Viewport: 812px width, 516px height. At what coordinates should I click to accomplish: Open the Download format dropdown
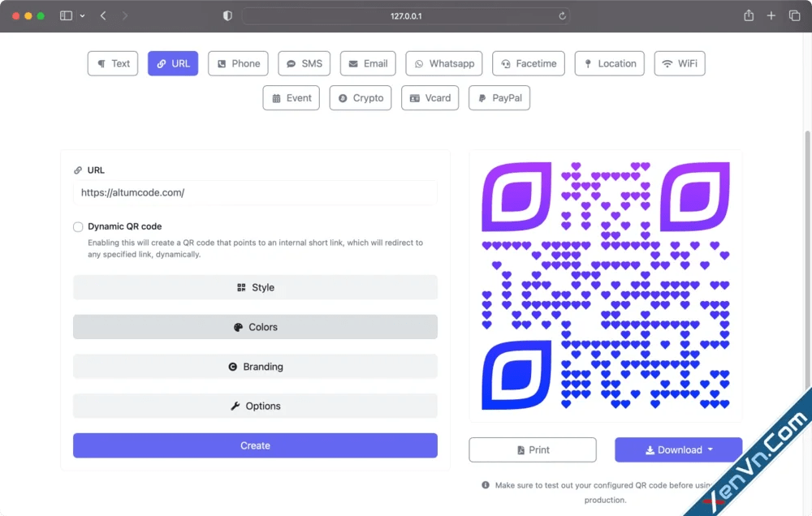pyautogui.click(x=678, y=449)
